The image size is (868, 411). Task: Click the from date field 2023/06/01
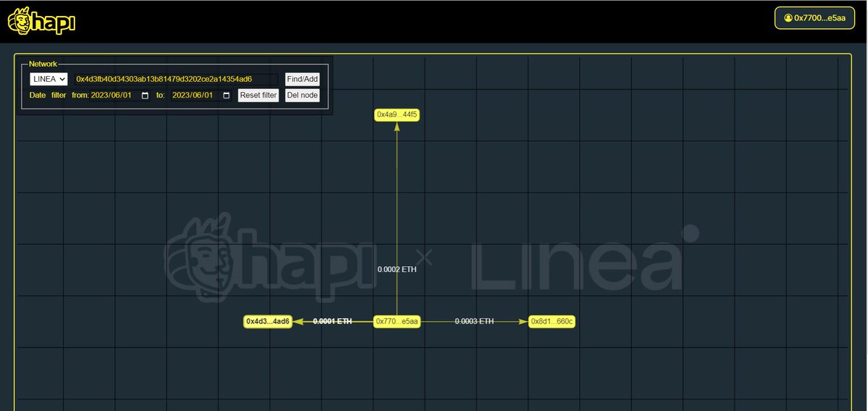[120, 96]
